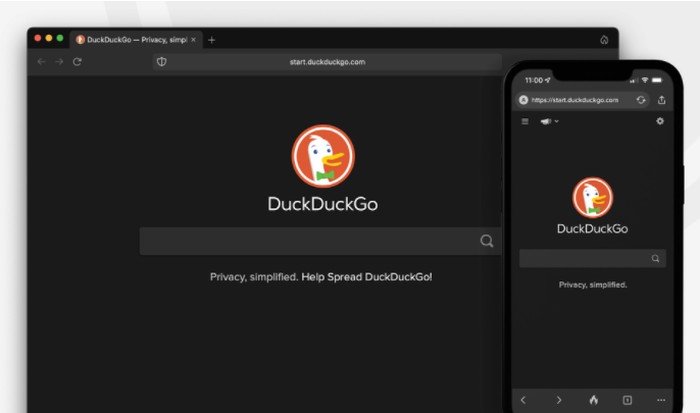Click the start.duckduckgo.com desktop address bar
This screenshot has height=413, width=700.
pos(327,62)
